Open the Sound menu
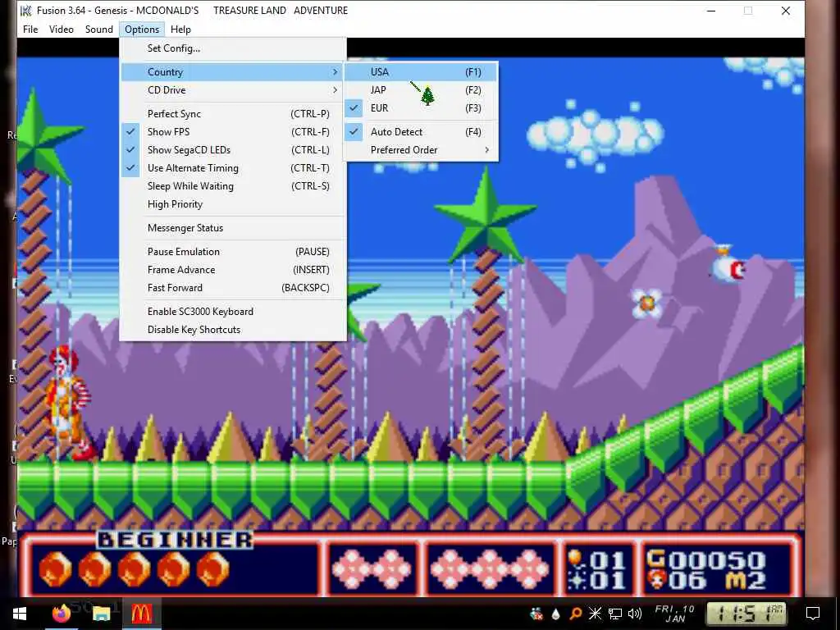This screenshot has height=630, width=840. 99,30
